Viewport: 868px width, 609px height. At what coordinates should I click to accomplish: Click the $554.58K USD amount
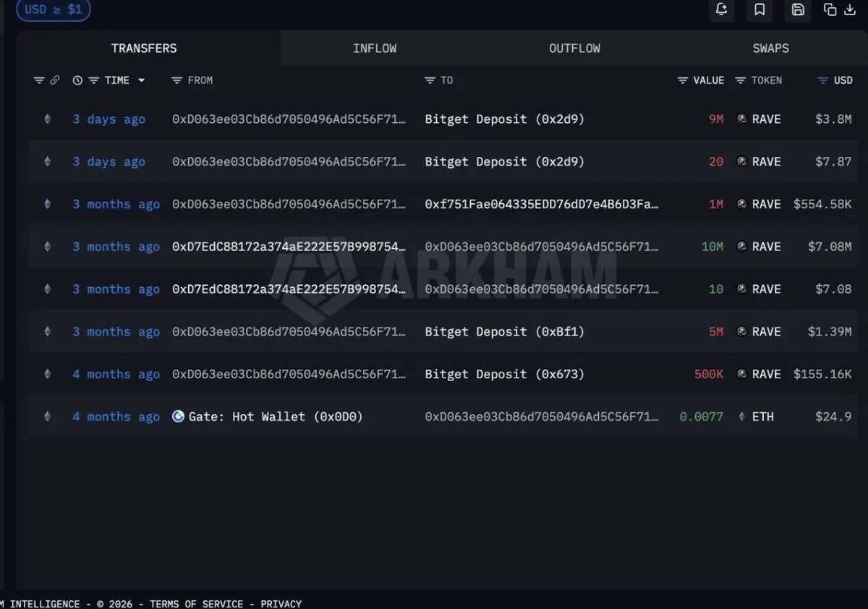click(822, 205)
